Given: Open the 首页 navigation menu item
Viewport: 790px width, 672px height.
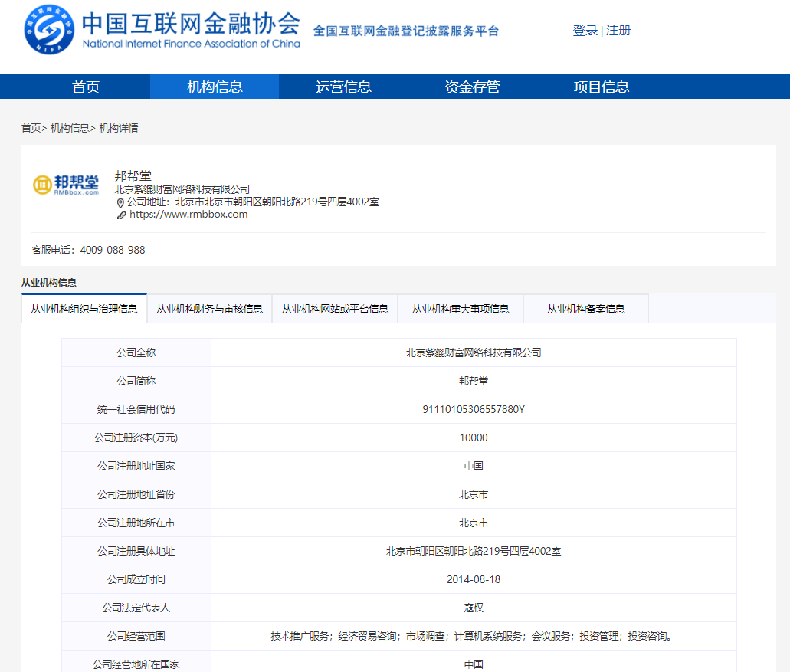Looking at the screenshot, I should [x=86, y=87].
